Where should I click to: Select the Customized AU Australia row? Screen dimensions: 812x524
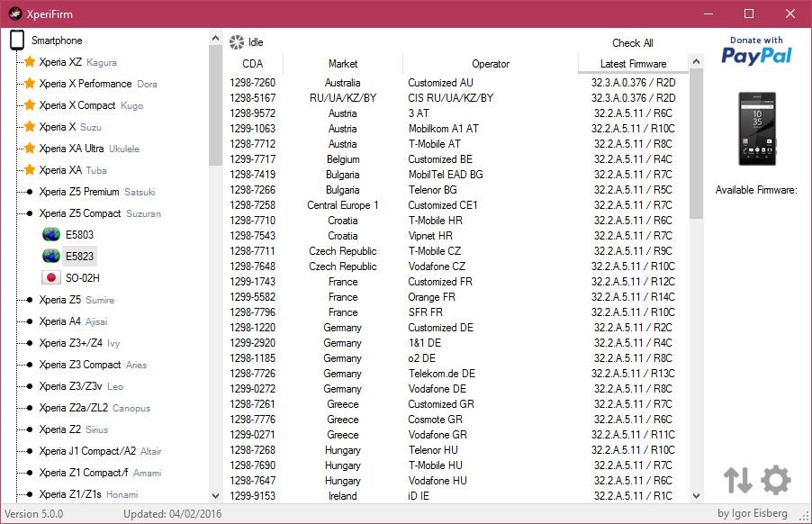456,83
